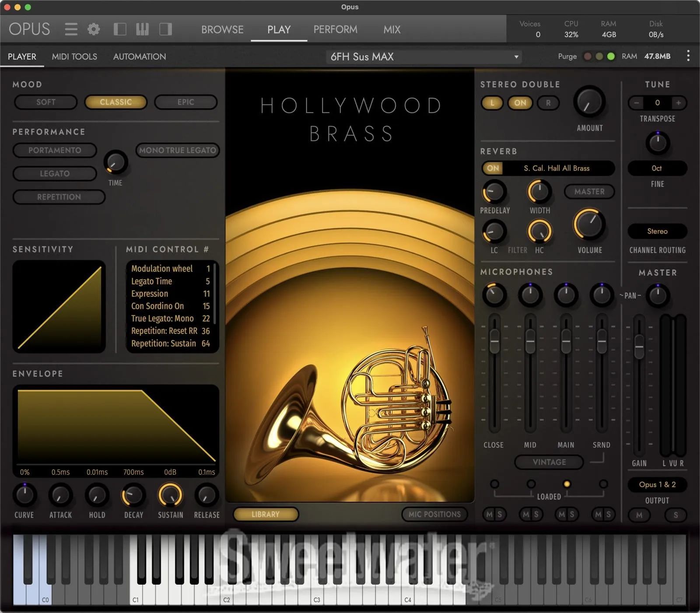Click the Master Gain fader
The image size is (700, 613).
click(639, 347)
